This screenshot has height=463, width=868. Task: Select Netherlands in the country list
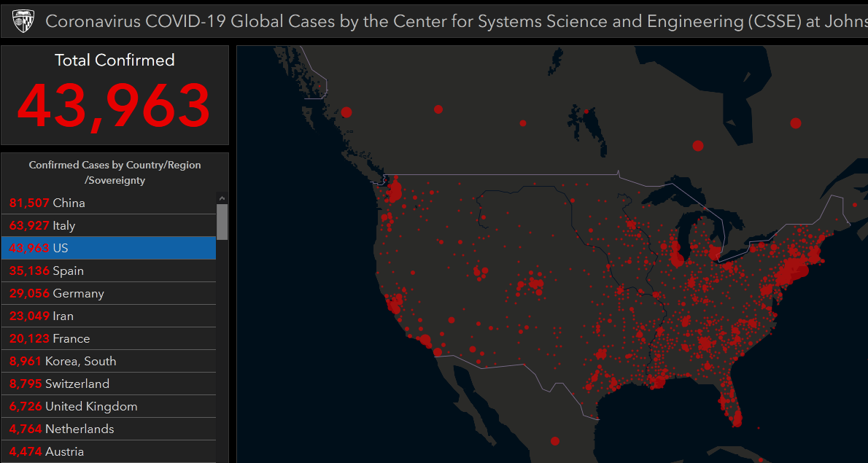[x=109, y=429]
